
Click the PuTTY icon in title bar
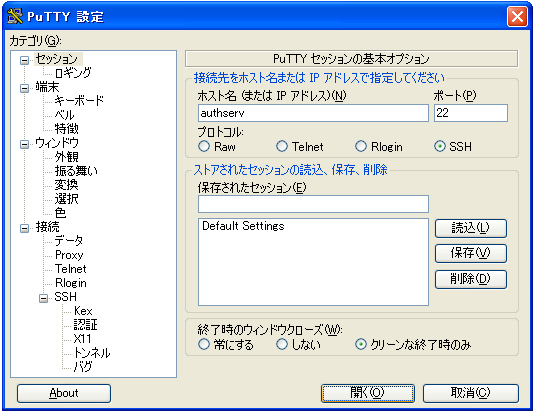pos(15,16)
